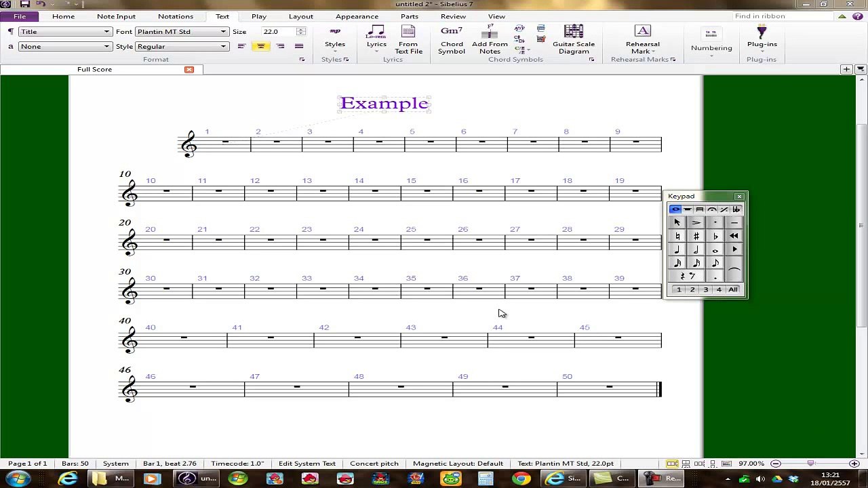Select voice 2 on Keypad
868x488 pixels.
[692, 290]
